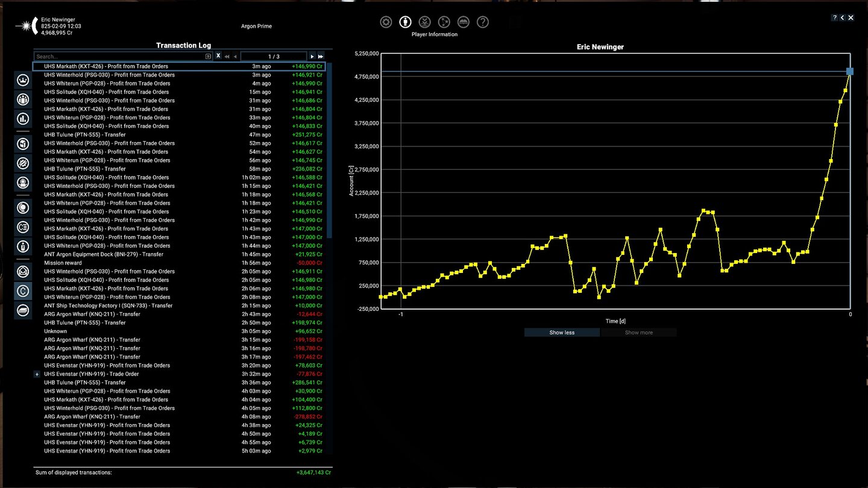This screenshot has width=868, height=488.
Task: Open the crossed-out tools crafting icon in sidebar
Action: coord(23,163)
